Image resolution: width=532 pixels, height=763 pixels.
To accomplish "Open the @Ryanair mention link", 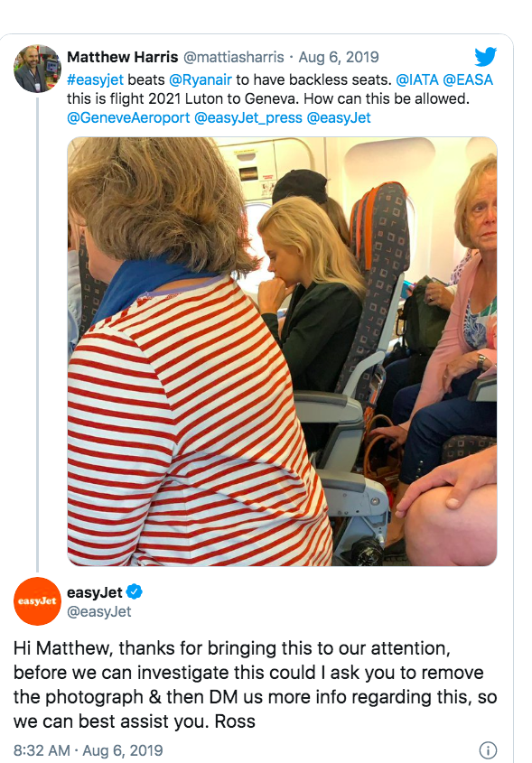I will [x=200, y=79].
